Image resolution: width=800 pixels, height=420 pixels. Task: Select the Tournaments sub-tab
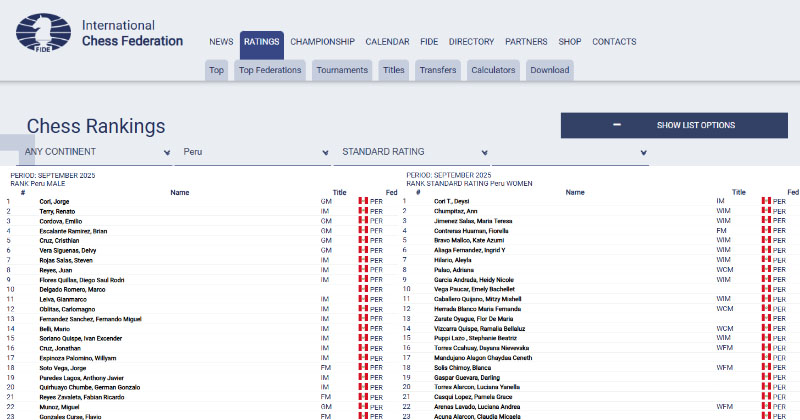coord(342,70)
